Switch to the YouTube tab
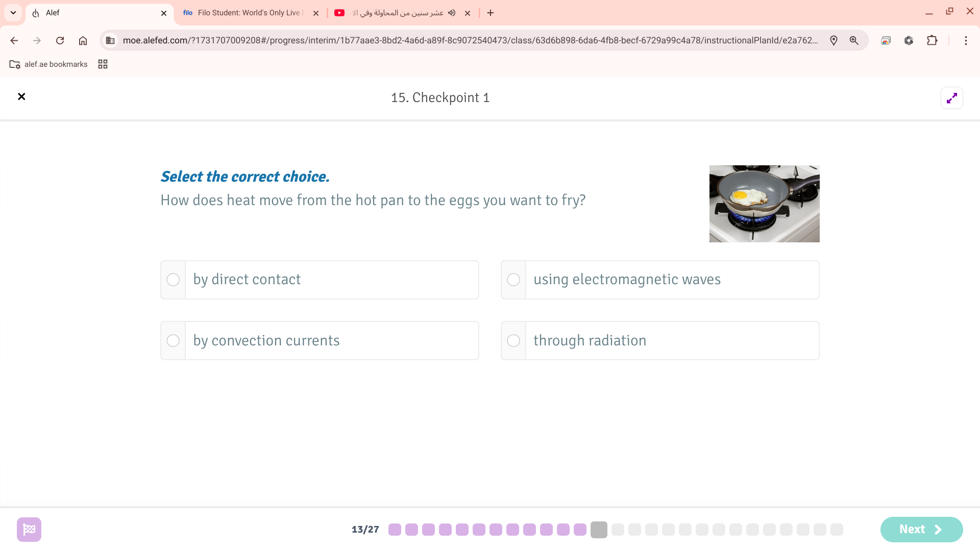This screenshot has width=980, height=551. tap(398, 13)
